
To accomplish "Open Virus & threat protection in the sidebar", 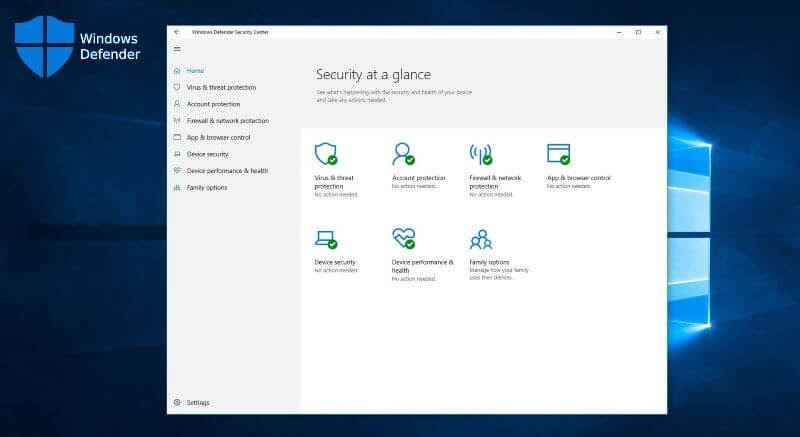I will pos(221,87).
